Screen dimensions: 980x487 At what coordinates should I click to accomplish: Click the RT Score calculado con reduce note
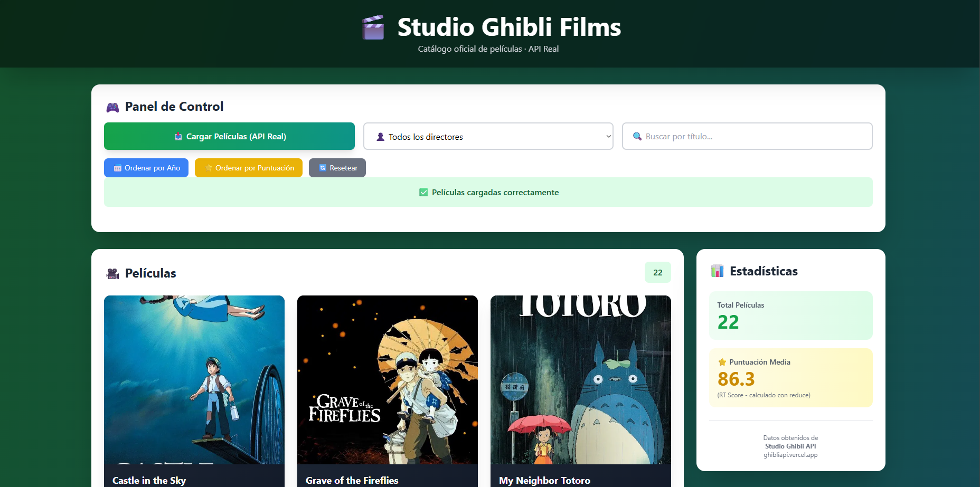pyautogui.click(x=764, y=395)
